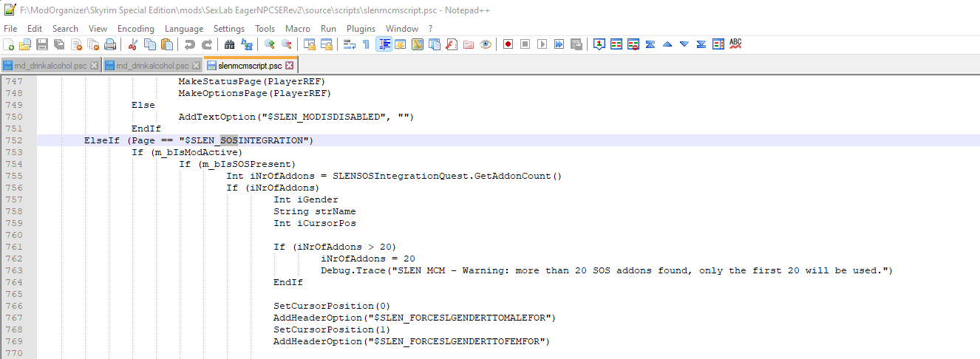The height and width of the screenshot is (359, 980).
Task: Open user defined language icon
Action: pos(401,44)
